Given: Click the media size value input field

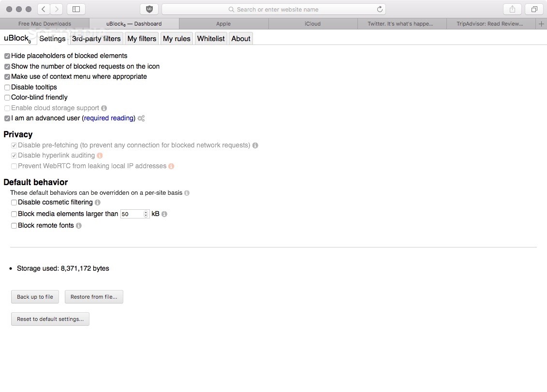Looking at the screenshot, I should click(131, 214).
